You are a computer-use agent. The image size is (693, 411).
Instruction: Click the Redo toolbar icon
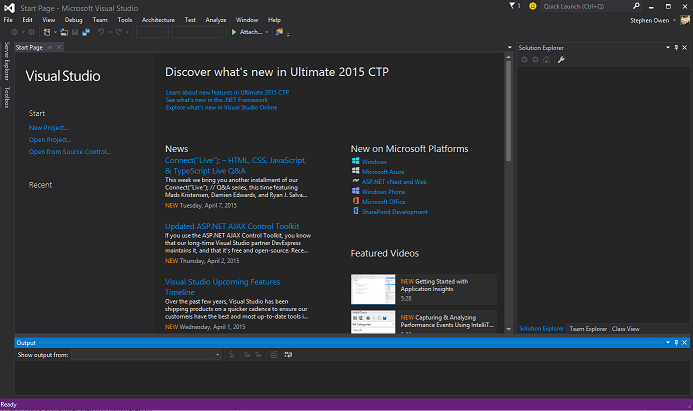[x=118, y=32]
